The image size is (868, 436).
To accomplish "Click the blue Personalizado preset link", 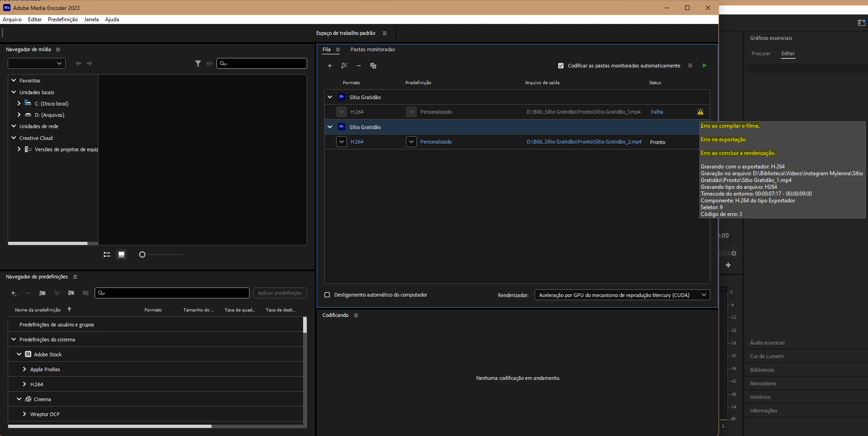I will click(x=436, y=142).
